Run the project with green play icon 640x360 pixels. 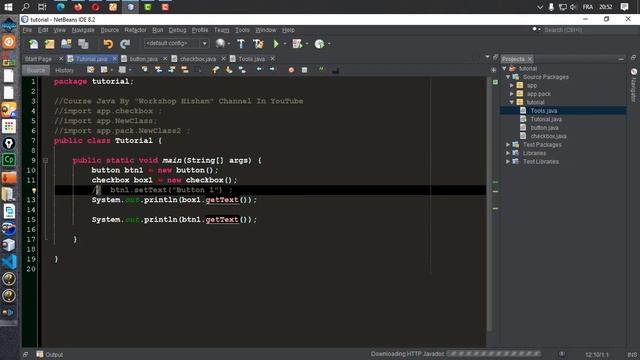[276, 44]
